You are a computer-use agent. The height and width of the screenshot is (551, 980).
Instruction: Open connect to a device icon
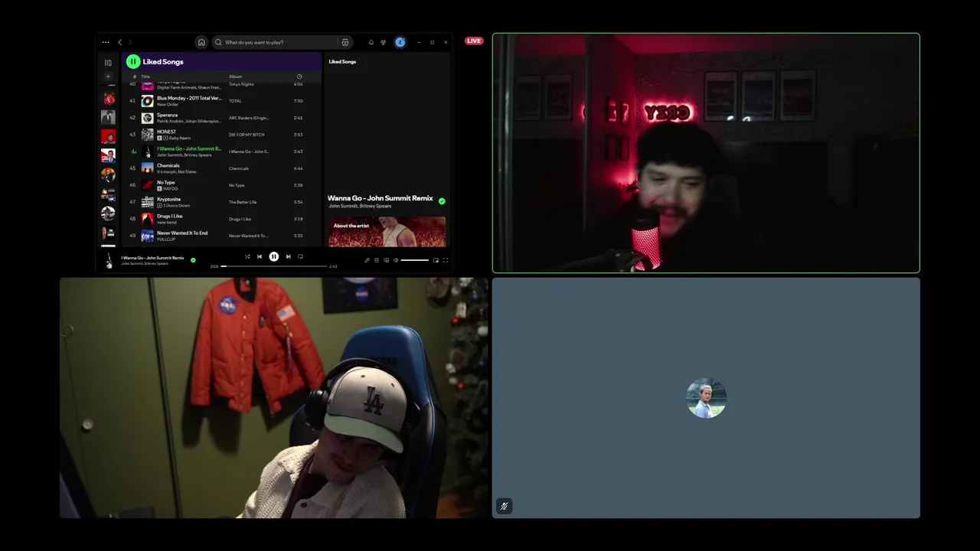pyautogui.click(x=386, y=260)
